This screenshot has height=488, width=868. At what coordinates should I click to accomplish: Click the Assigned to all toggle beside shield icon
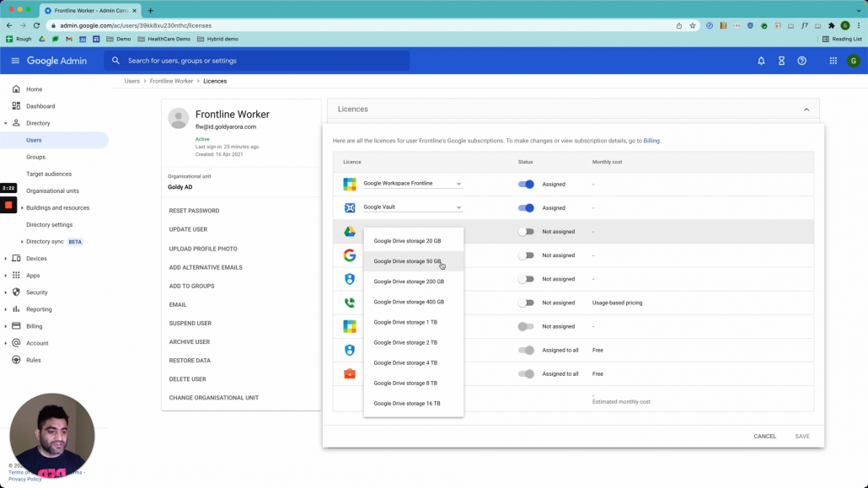point(526,350)
